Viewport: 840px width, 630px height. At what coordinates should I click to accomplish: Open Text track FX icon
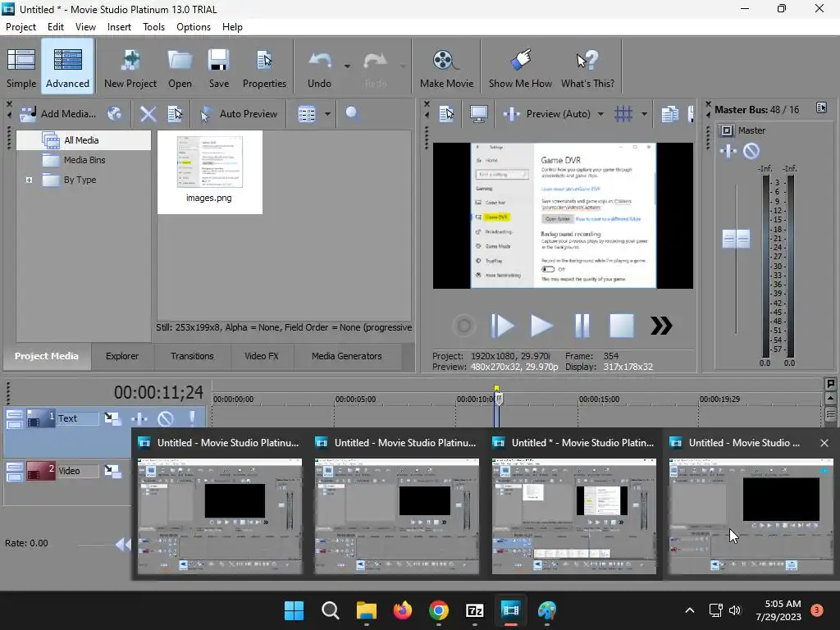click(139, 418)
